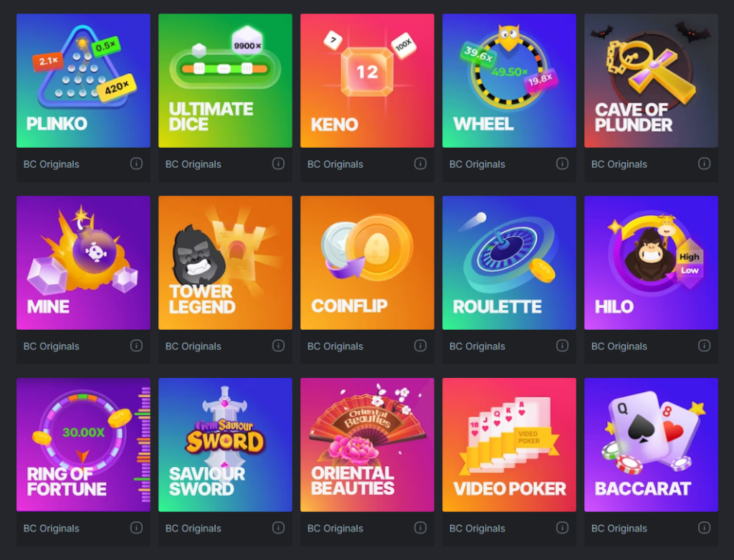The image size is (734, 560).
Task: Open the Wheel game tile
Action: (x=509, y=80)
